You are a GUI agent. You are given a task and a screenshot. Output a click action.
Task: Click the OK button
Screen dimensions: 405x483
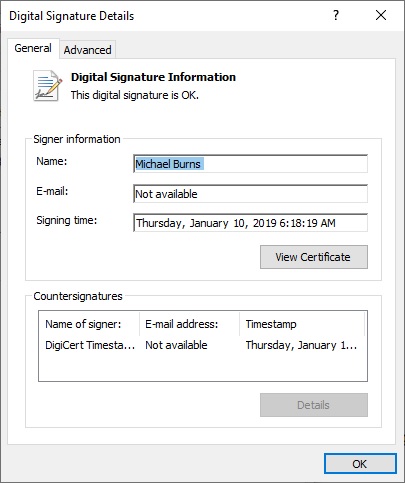360,464
